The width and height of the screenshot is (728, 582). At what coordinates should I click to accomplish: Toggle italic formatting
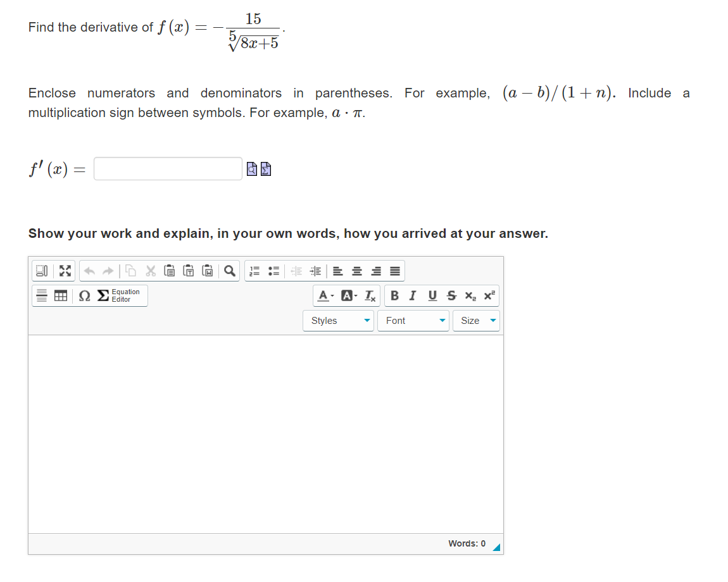tap(413, 295)
